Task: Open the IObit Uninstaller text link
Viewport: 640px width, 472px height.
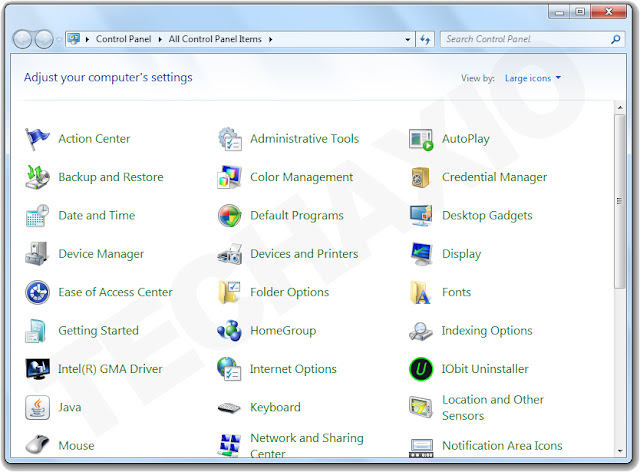Action: click(x=485, y=369)
